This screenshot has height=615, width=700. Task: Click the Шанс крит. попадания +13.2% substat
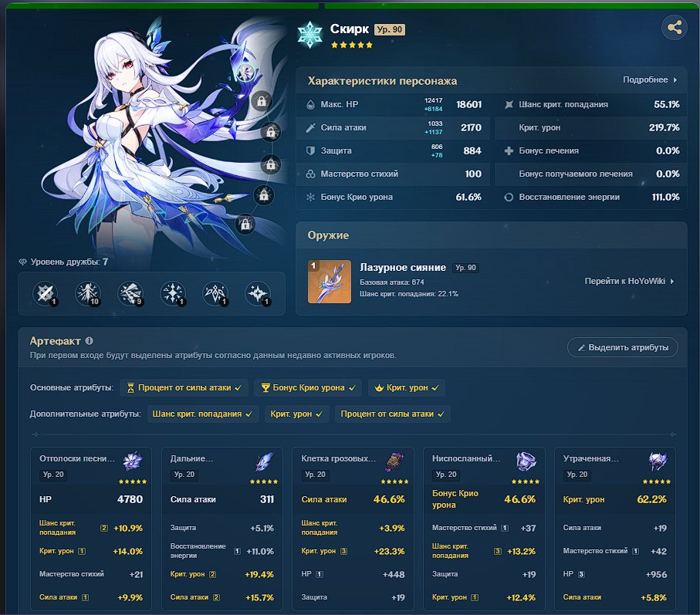tap(484, 551)
